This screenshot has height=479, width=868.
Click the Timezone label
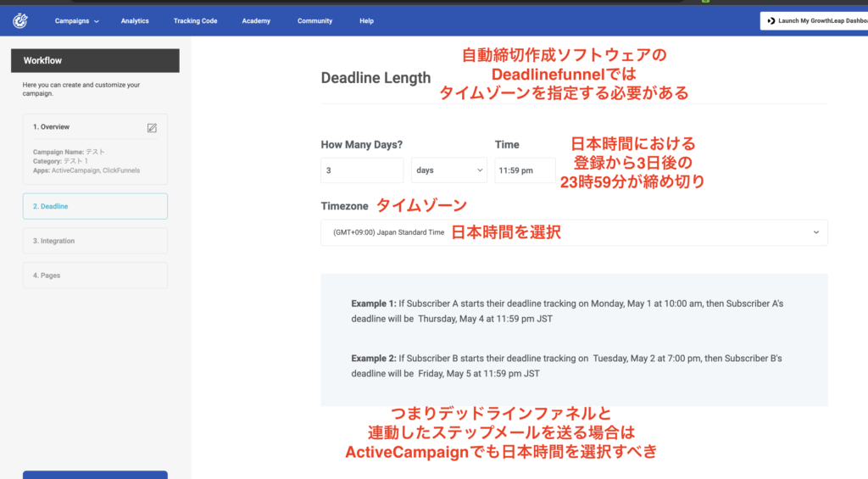(x=344, y=206)
